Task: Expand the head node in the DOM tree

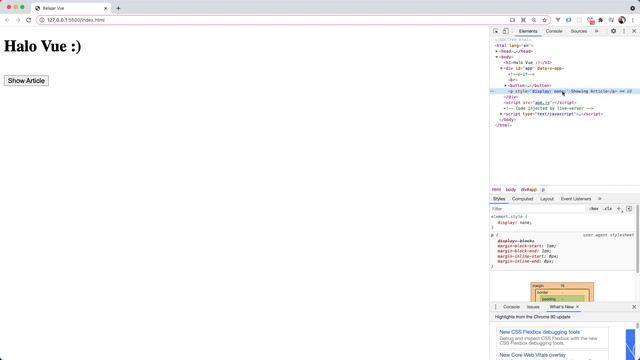Action: click(497, 51)
